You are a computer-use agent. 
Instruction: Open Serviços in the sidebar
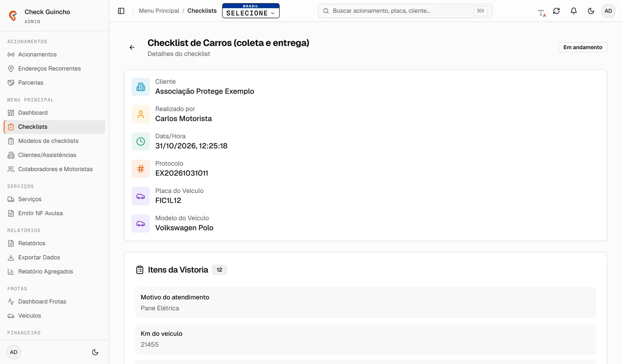click(54, 199)
